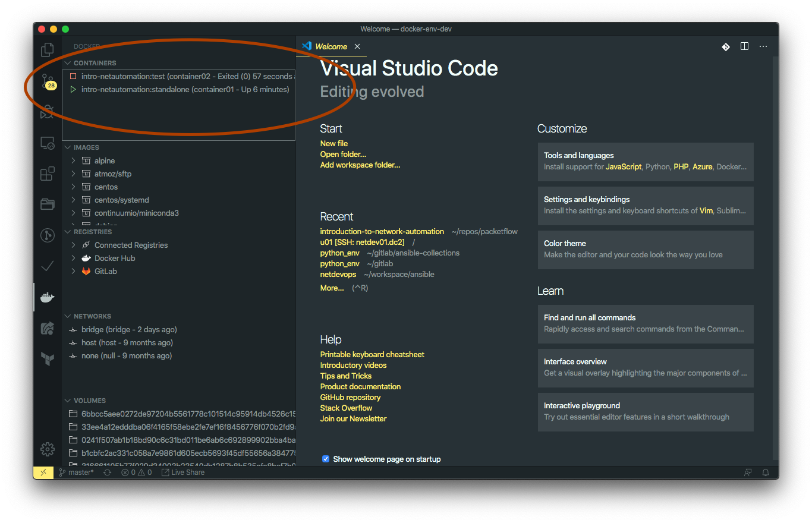Select the centos image row
The width and height of the screenshot is (812, 523).
[x=178, y=187]
